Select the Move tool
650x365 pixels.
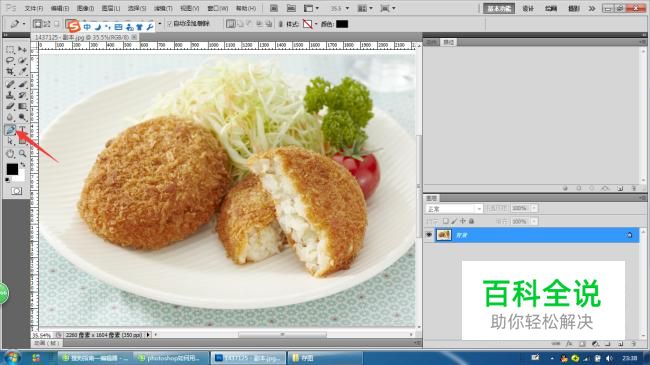pyautogui.click(x=22, y=50)
